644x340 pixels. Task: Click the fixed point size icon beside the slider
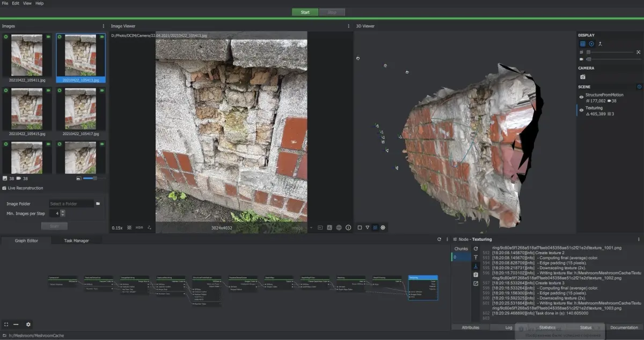coord(638,52)
